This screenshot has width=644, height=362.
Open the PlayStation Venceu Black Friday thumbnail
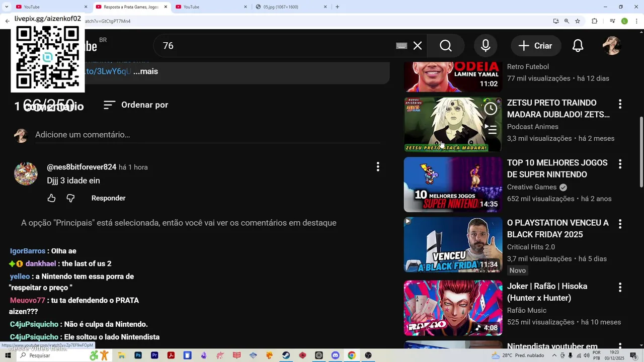pos(453,245)
